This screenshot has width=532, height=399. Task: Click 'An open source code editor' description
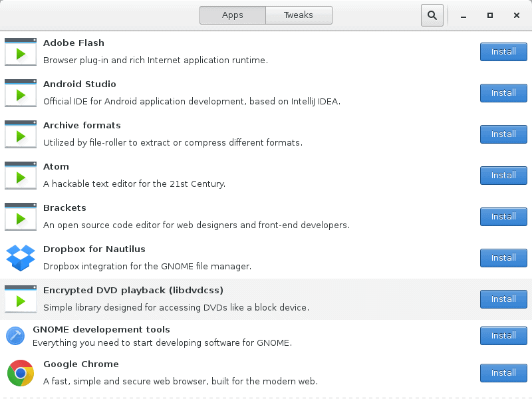click(x=196, y=225)
